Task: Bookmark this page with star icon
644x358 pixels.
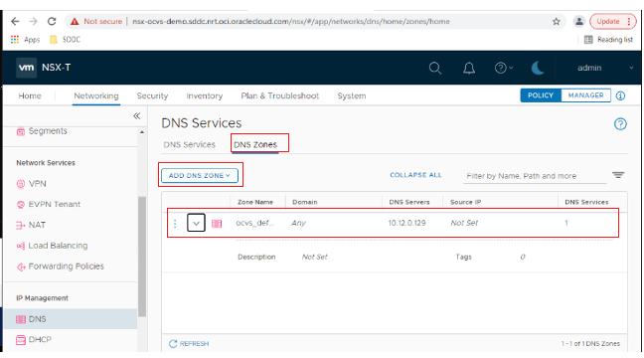Action: click(x=557, y=21)
